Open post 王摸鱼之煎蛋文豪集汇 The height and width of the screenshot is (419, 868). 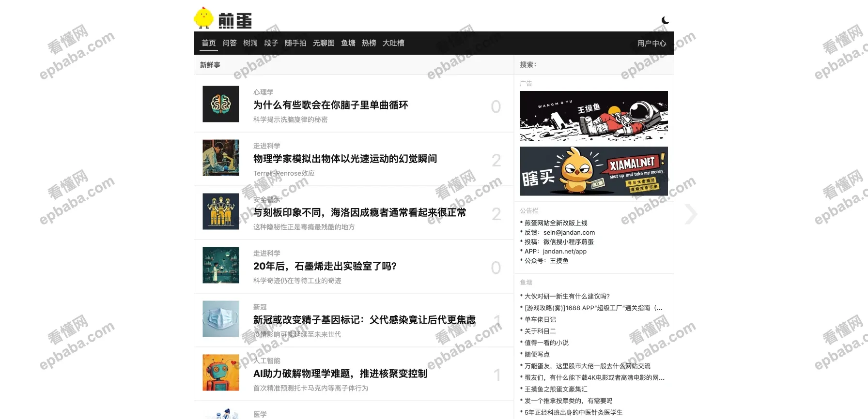click(x=556, y=389)
